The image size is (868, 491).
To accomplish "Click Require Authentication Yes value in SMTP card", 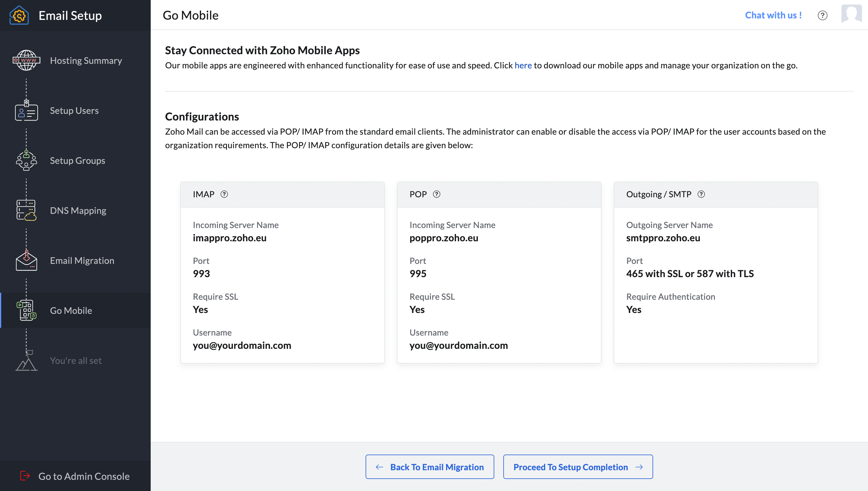I will (x=634, y=309).
